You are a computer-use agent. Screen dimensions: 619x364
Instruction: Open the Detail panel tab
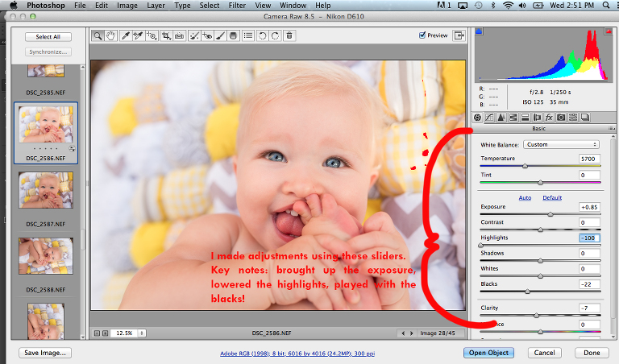(x=501, y=117)
